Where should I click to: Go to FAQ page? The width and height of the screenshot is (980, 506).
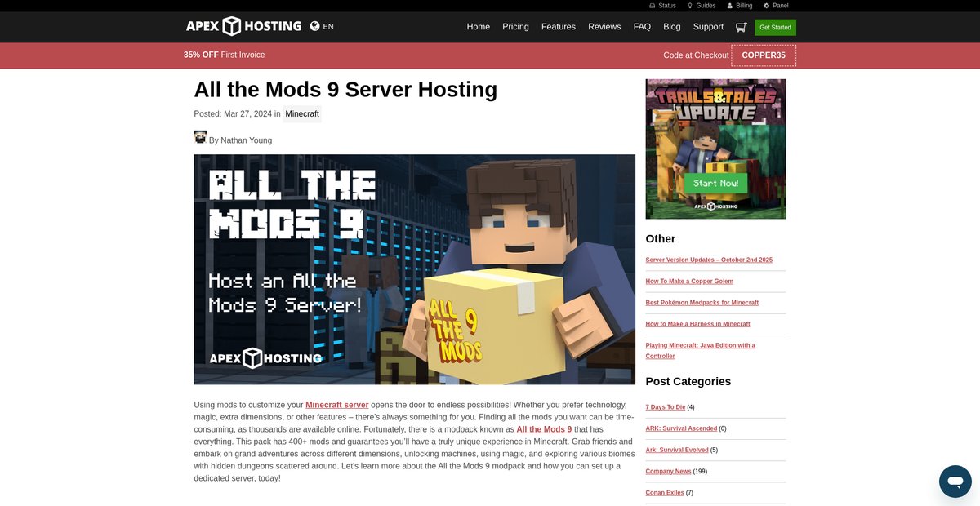point(642,27)
